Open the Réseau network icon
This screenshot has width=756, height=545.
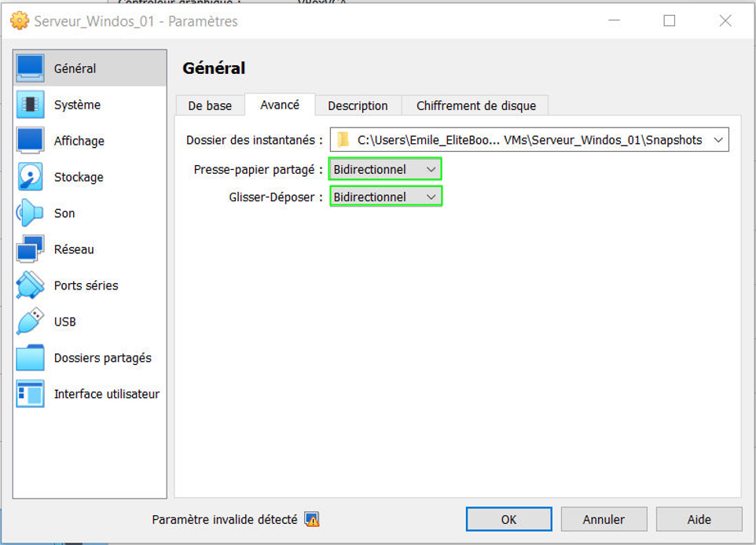point(31,249)
